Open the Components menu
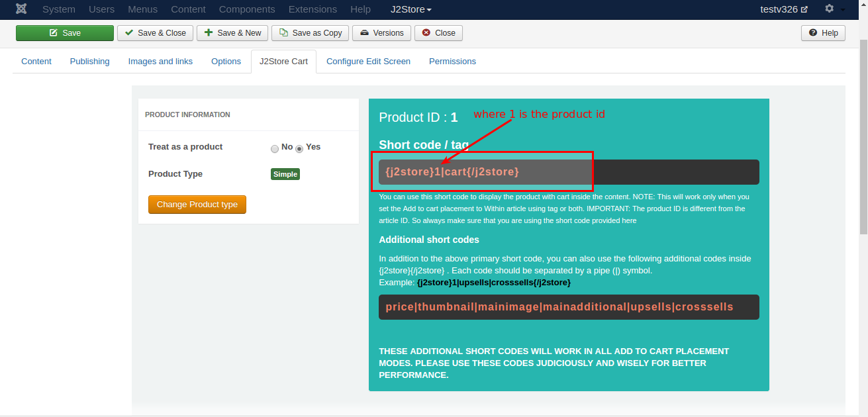 point(247,9)
